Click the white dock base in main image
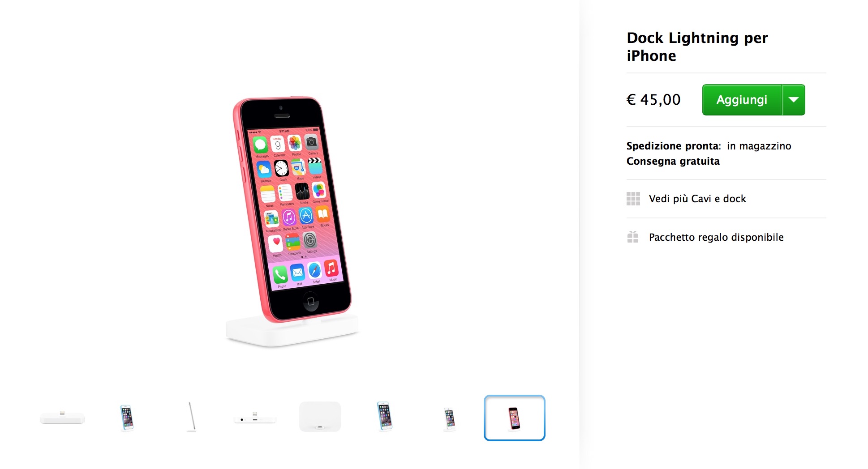The width and height of the screenshot is (868, 469). pos(291,333)
